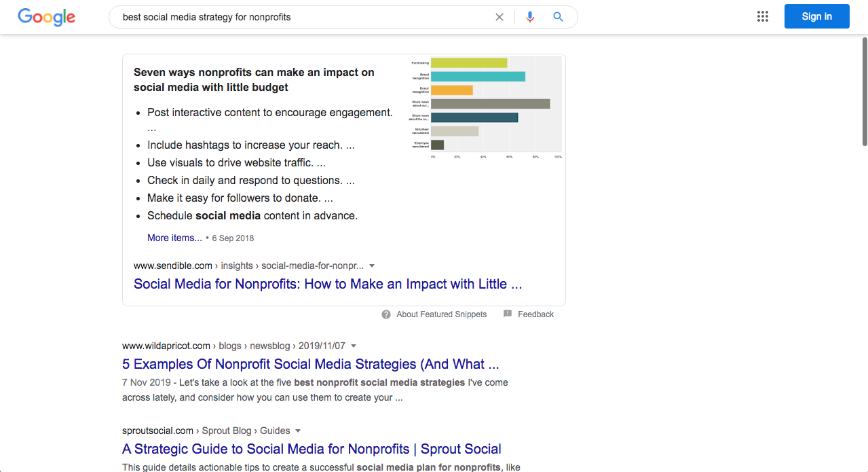Clear the search box text
868x472 pixels.
[499, 17]
